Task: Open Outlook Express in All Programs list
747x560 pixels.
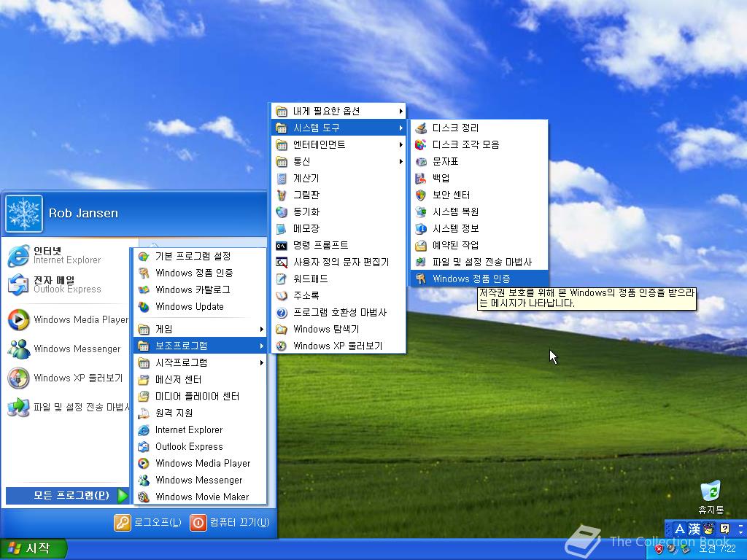Action: click(199, 446)
